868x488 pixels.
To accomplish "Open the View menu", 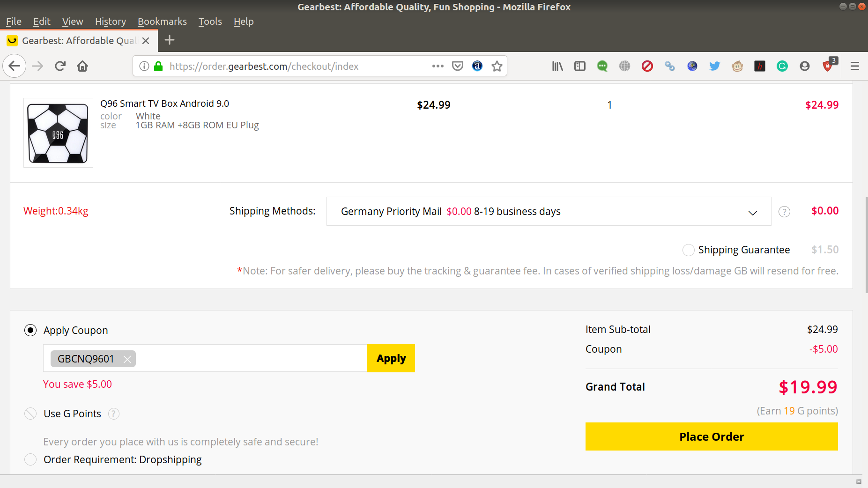I will 73,22.
